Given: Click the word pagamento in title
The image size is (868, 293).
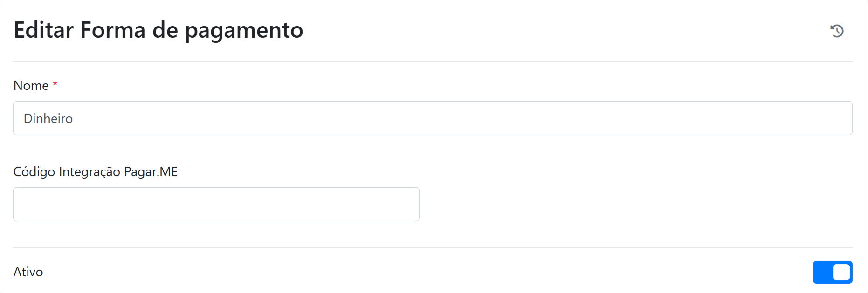Looking at the screenshot, I should tap(244, 31).
